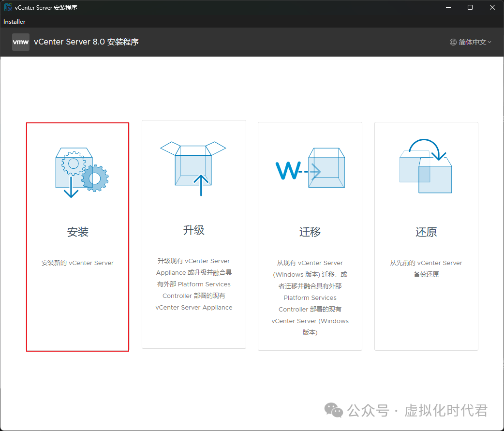Screen dimensions: 504x431
Task: Click the 从现有 vCenter Server migrate description
Action: click(x=310, y=297)
